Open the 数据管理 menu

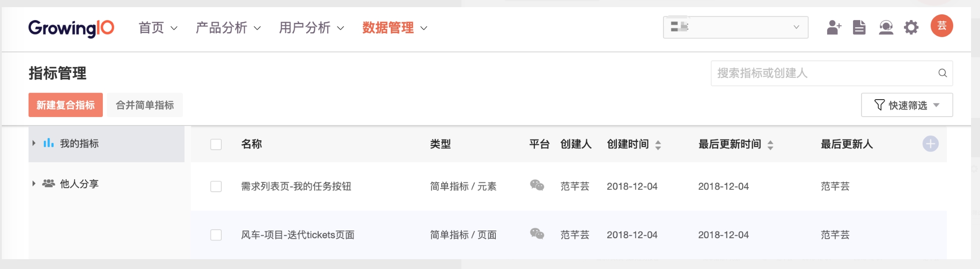(394, 28)
